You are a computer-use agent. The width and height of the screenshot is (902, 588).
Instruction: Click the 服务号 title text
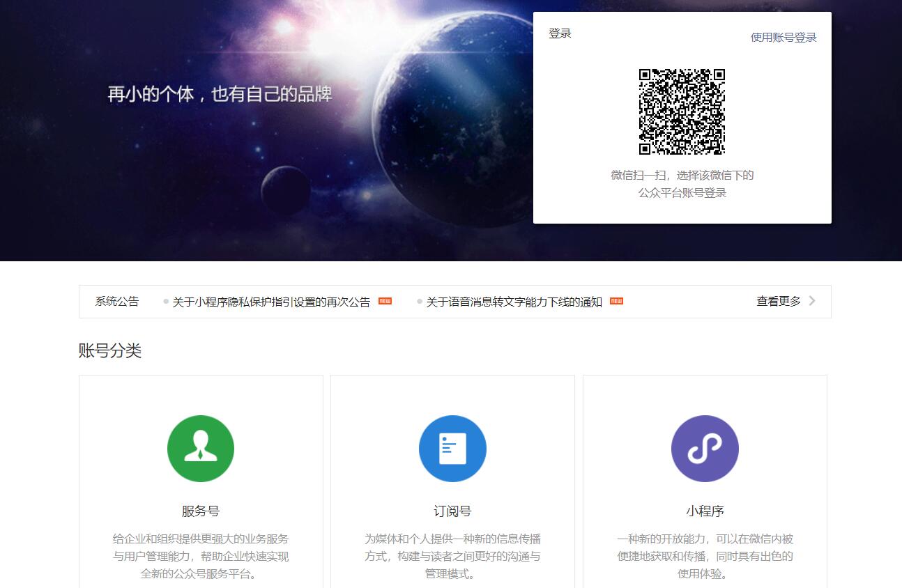click(201, 511)
